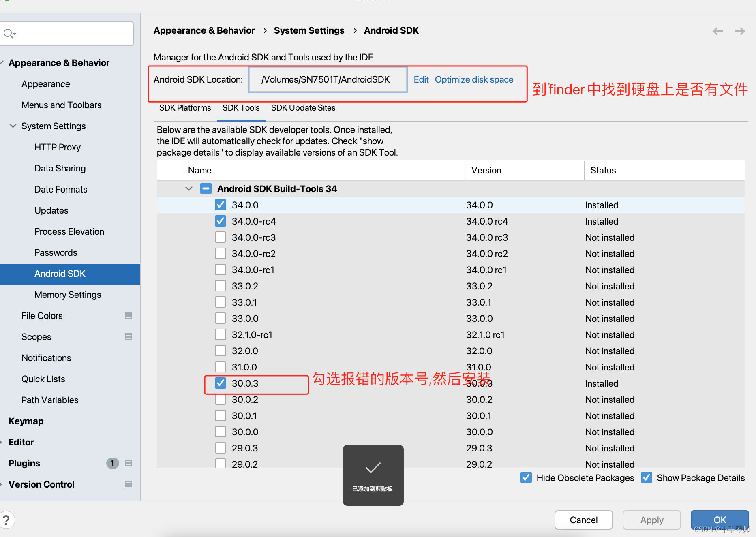Toggle Android SDK Build-Tools 34 group checkbox
Image resolution: width=756 pixels, height=537 pixels.
point(206,188)
